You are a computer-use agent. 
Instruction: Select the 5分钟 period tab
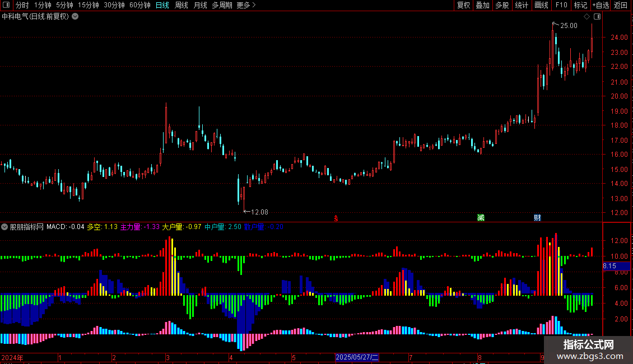tap(64, 5)
